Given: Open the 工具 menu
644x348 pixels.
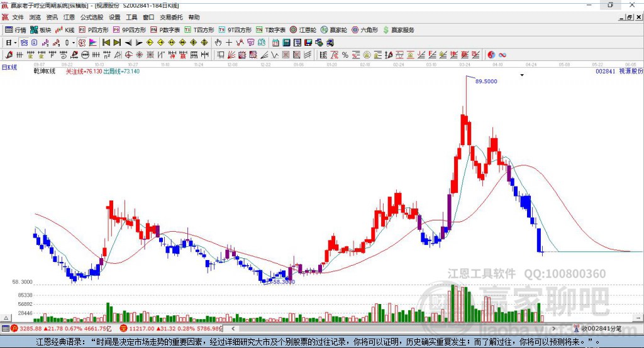Looking at the screenshot, I should (131, 17).
